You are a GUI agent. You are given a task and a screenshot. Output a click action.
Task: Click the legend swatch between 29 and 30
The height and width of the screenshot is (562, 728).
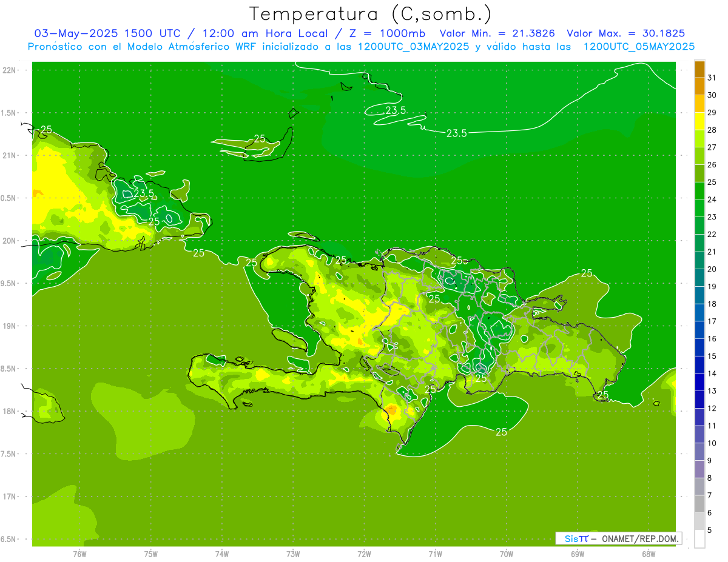(699, 104)
